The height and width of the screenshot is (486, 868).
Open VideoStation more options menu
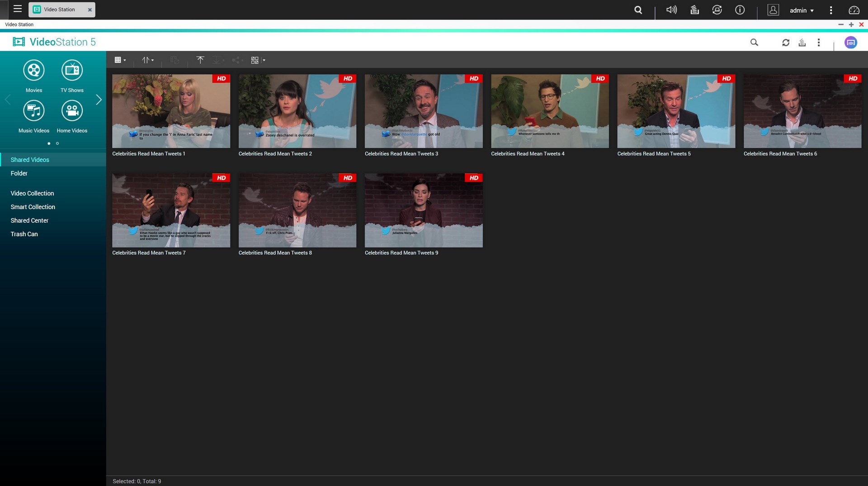[819, 43]
